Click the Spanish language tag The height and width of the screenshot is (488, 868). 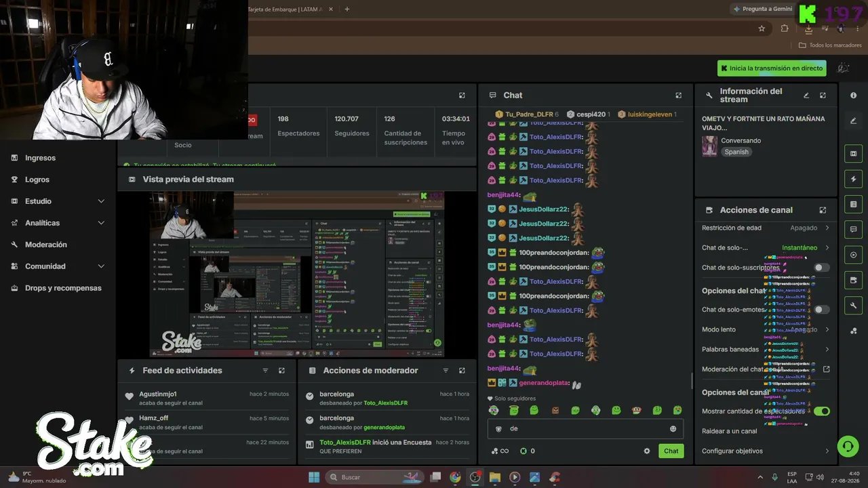click(736, 152)
